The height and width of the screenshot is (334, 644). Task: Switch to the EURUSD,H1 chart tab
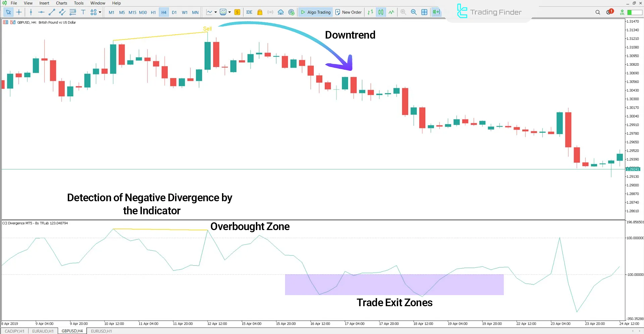[101, 331]
